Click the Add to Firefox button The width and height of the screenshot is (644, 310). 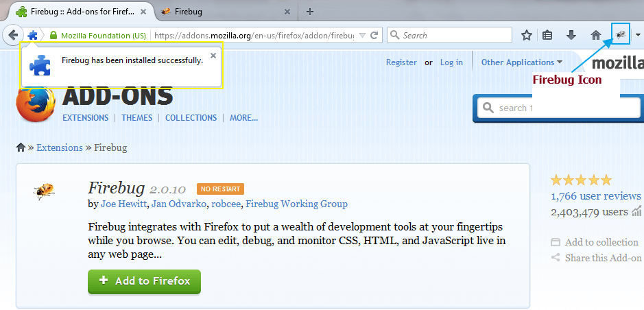point(144,282)
